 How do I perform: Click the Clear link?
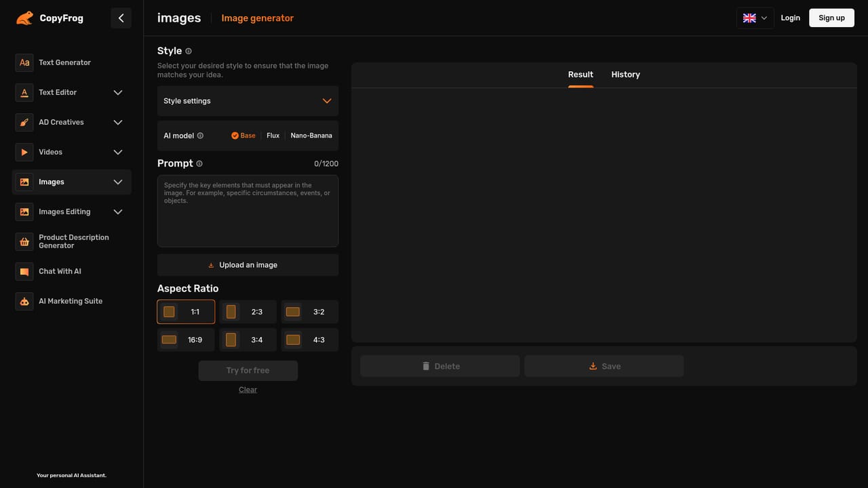(x=248, y=390)
